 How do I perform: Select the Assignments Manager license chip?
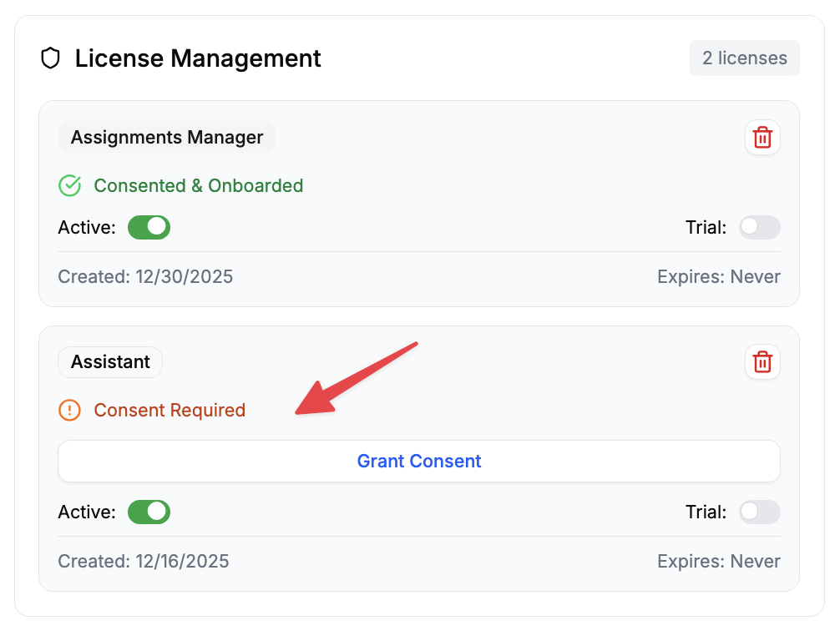(x=166, y=137)
